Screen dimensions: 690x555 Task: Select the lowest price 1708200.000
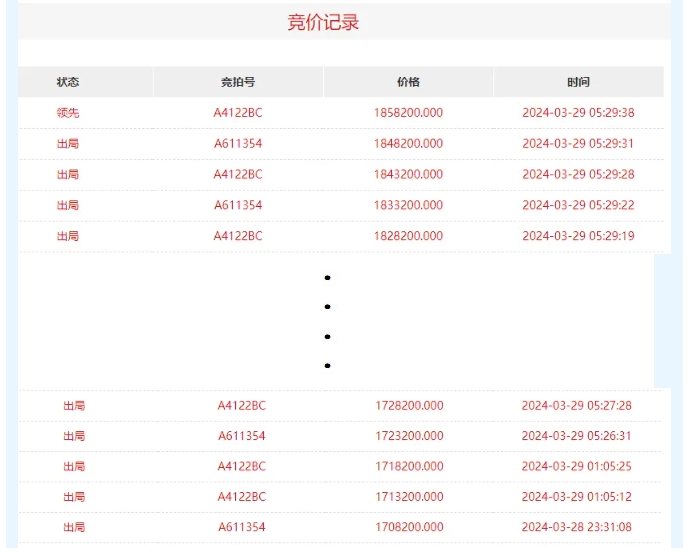[409, 527]
